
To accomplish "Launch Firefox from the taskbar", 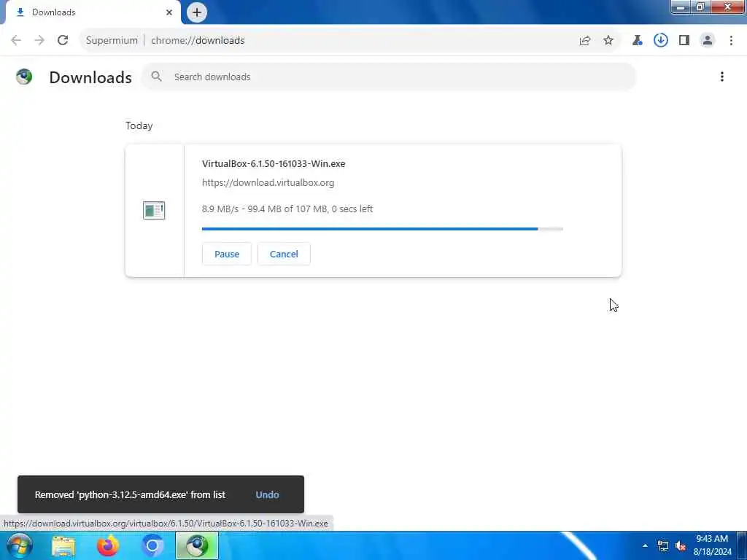I will pos(108,545).
